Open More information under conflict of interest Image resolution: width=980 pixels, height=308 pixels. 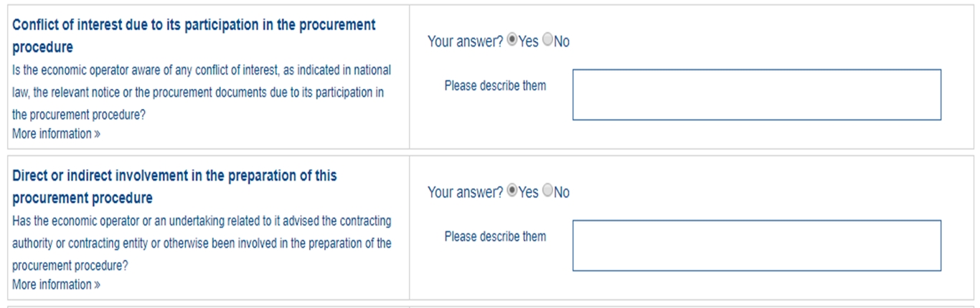(56, 134)
